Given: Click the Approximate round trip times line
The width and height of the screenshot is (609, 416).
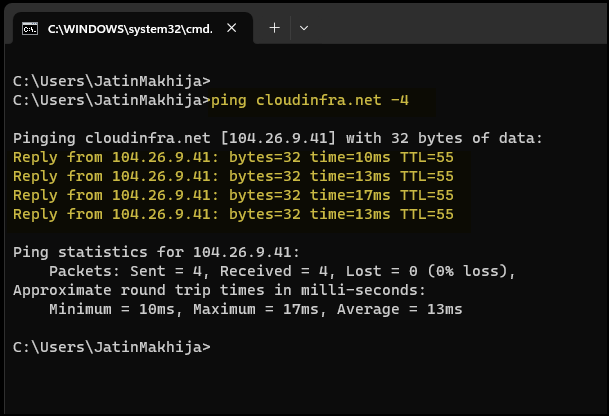Looking at the screenshot, I should click(x=219, y=290).
